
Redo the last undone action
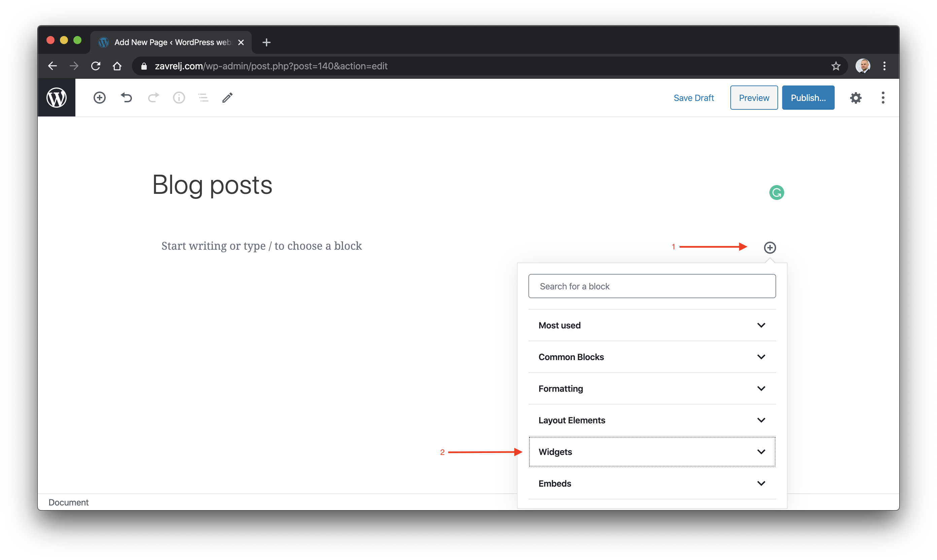pos(153,98)
